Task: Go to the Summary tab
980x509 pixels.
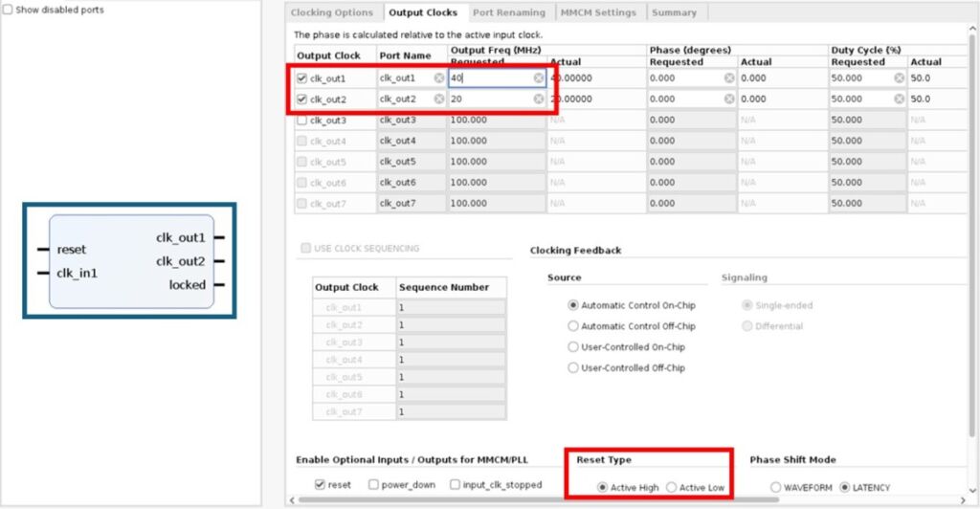Action: tap(674, 12)
